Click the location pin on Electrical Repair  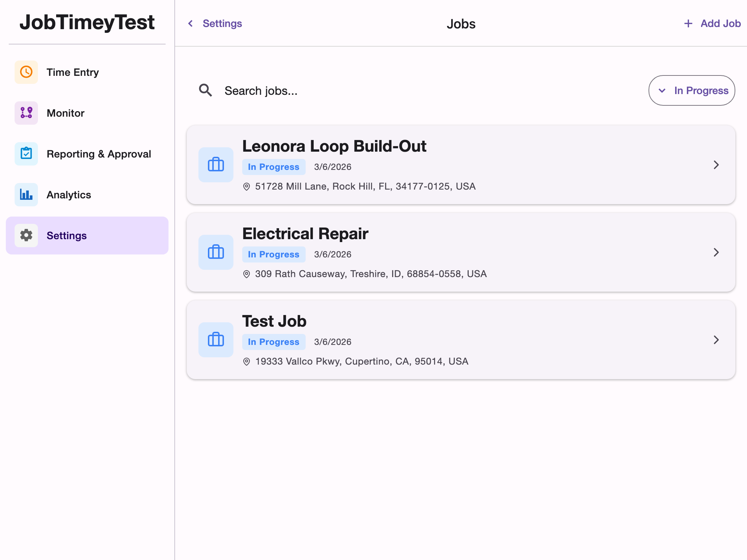pyautogui.click(x=247, y=273)
